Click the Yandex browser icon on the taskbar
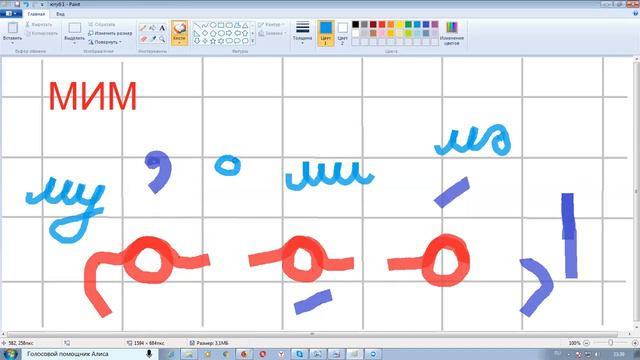The height and width of the screenshot is (360, 640). click(281, 354)
